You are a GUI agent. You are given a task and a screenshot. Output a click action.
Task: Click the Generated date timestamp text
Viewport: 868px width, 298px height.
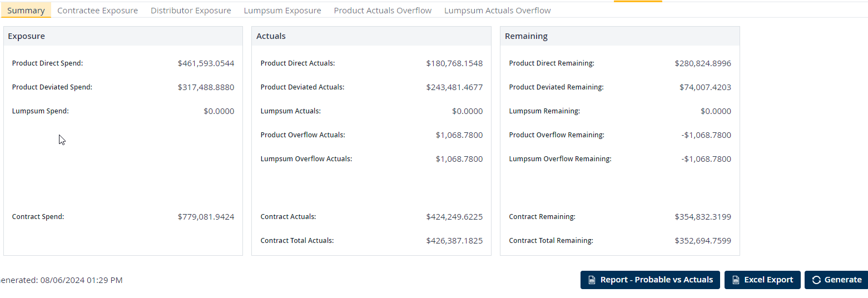60,280
